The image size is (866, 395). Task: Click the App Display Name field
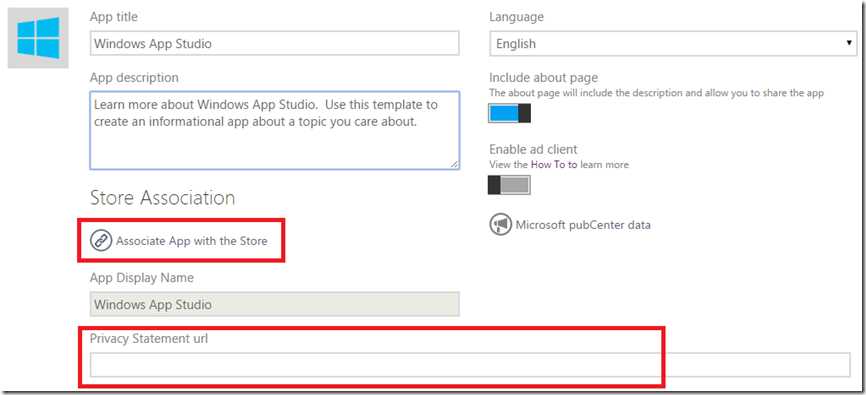(x=274, y=304)
